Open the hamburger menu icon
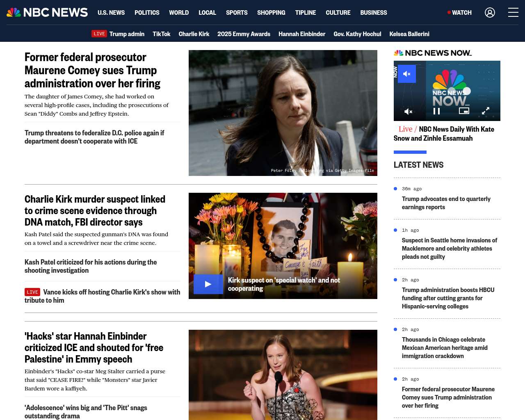The width and height of the screenshot is (525, 420). [513, 13]
